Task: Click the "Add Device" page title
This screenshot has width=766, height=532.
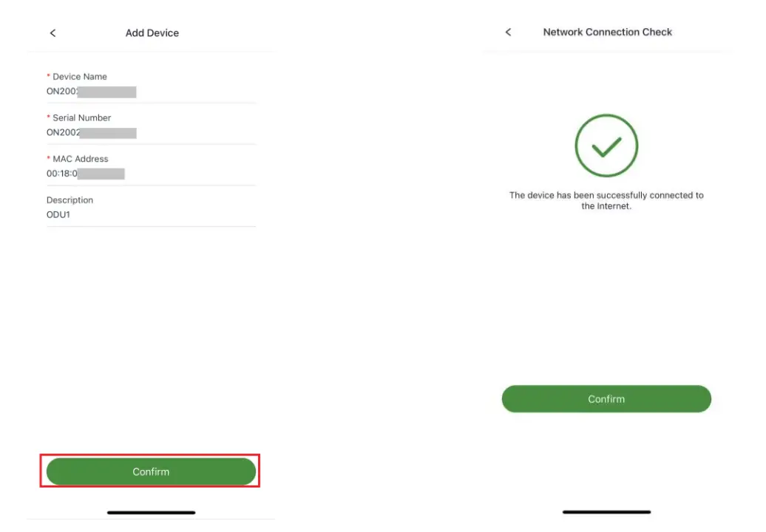Action: tap(152, 33)
